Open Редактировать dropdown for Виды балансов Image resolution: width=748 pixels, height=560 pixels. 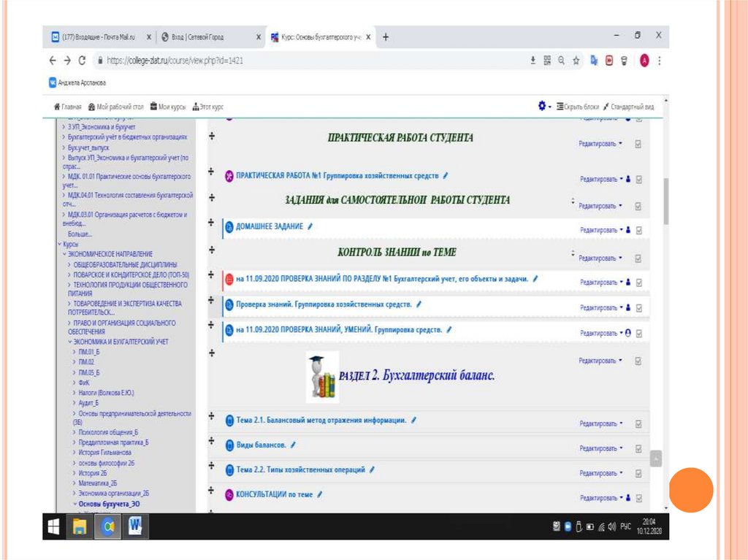tap(600, 448)
